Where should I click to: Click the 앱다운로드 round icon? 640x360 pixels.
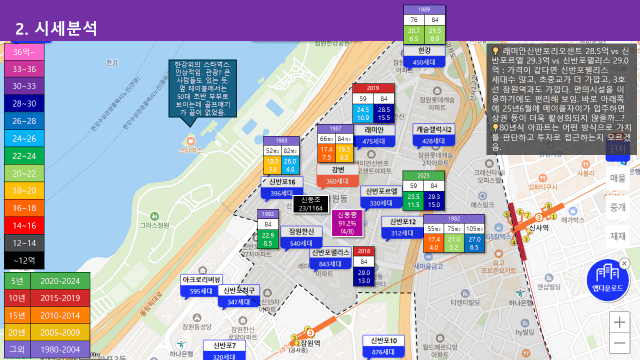pyautogui.click(x=607, y=280)
